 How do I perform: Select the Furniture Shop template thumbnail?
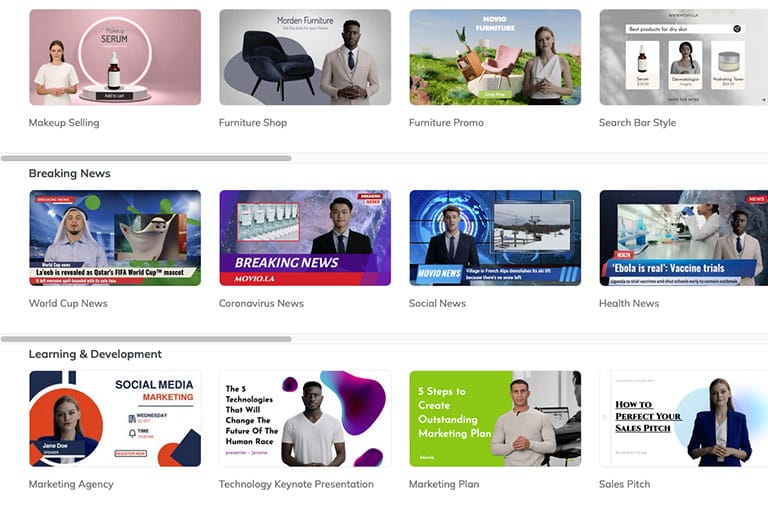[x=305, y=57]
